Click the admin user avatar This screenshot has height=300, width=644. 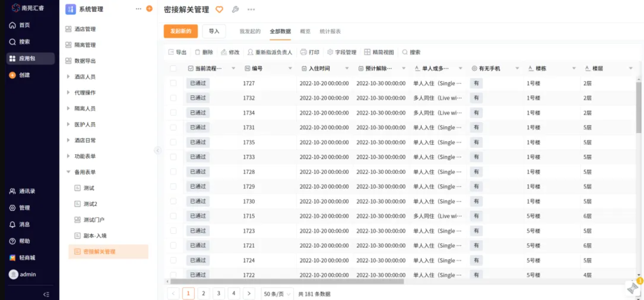pyautogui.click(x=13, y=274)
